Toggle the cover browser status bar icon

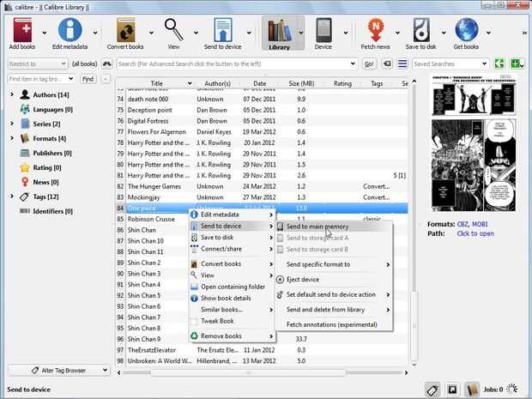[x=452, y=390]
